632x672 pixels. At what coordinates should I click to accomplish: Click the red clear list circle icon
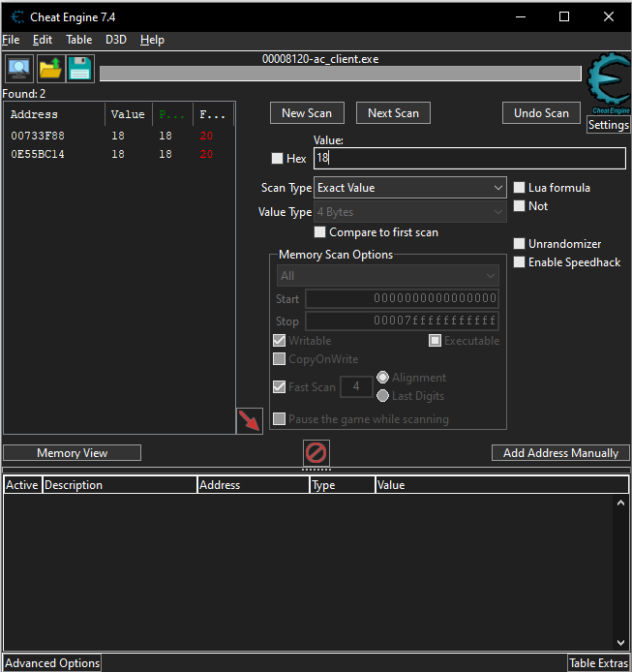coord(316,452)
